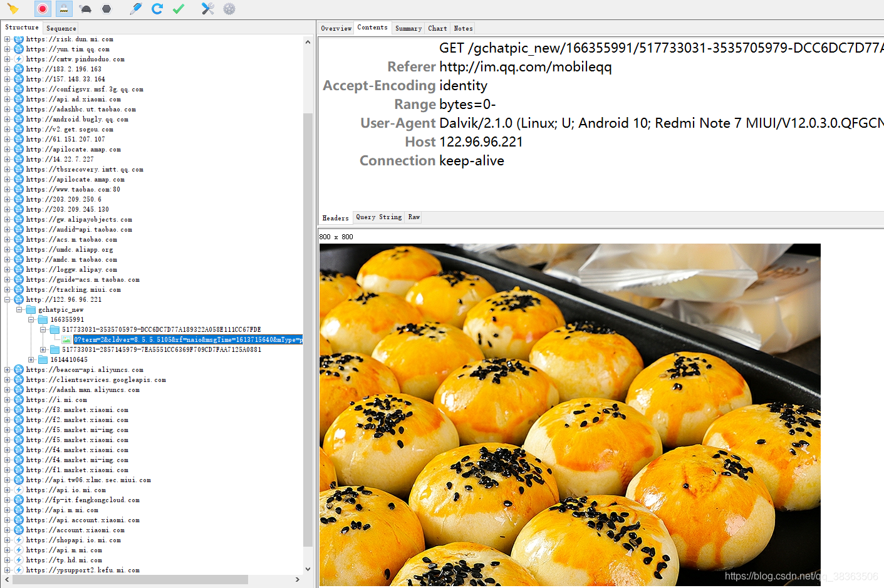This screenshot has width=884, height=588.
Task: Switch to the Structure tab
Action: point(22,28)
